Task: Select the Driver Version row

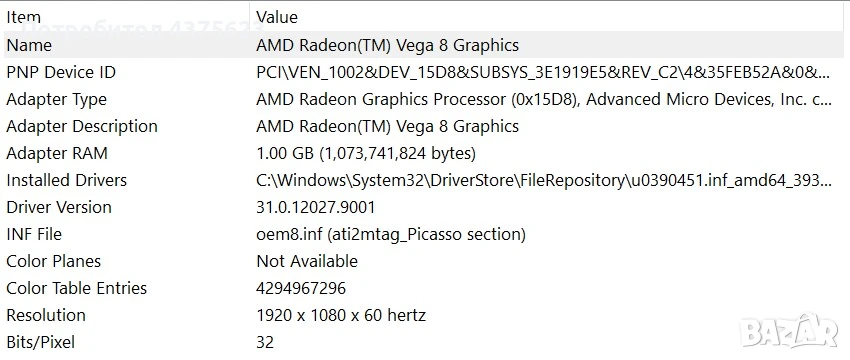Action: click(422, 207)
